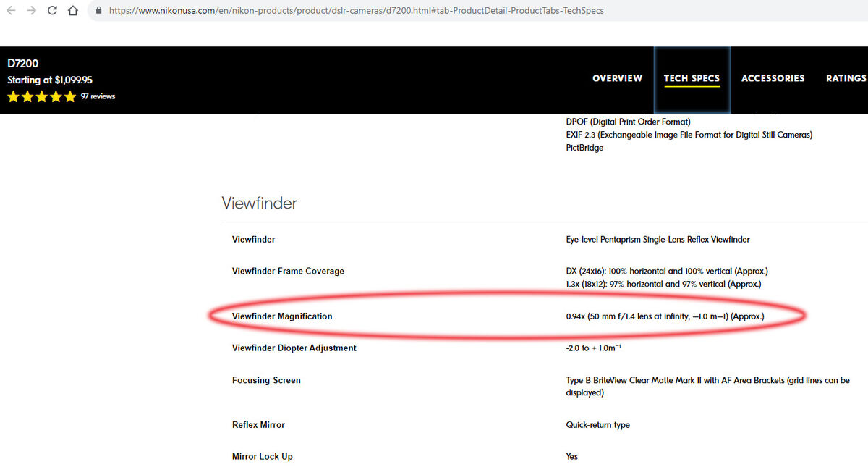
Task: Click the DPOF (Digital Print Order Format) text
Action: [x=628, y=122]
